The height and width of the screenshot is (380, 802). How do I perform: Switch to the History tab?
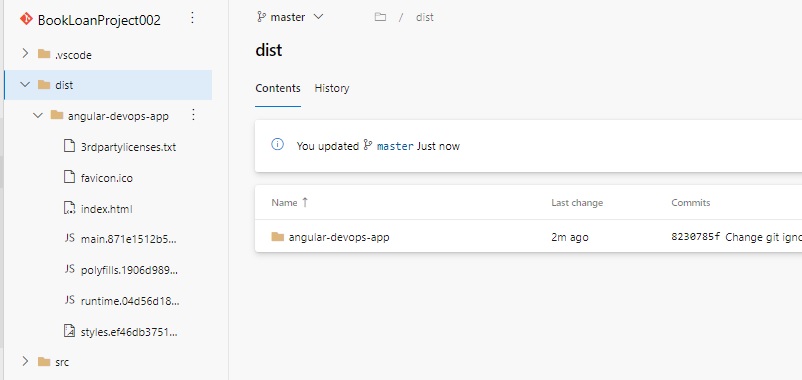(x=332, y=88)
